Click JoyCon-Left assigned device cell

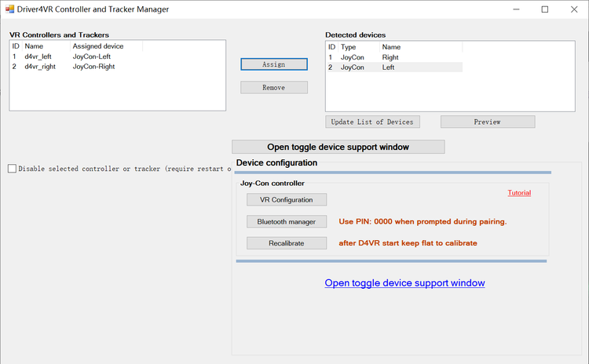tap(92, 56)
